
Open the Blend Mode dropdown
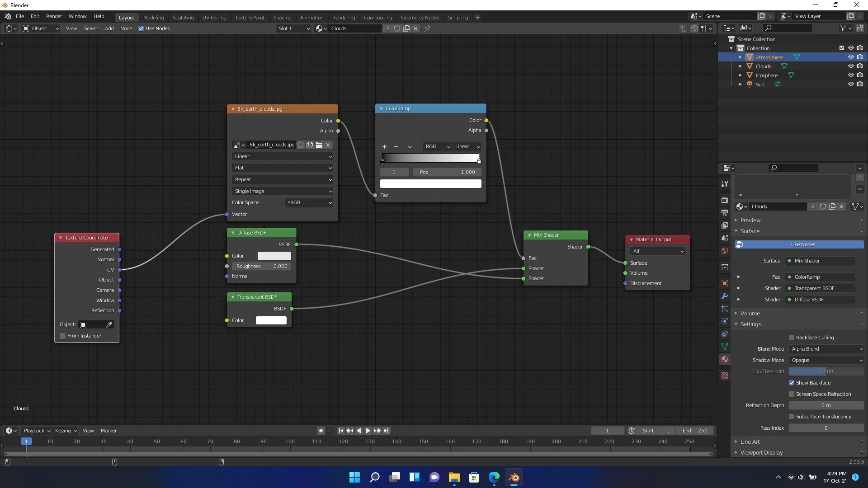[x=826, y=349]
